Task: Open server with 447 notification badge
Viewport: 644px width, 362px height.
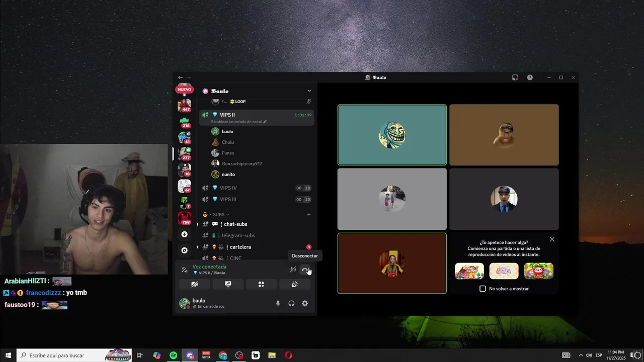Action: pos(185,105)
